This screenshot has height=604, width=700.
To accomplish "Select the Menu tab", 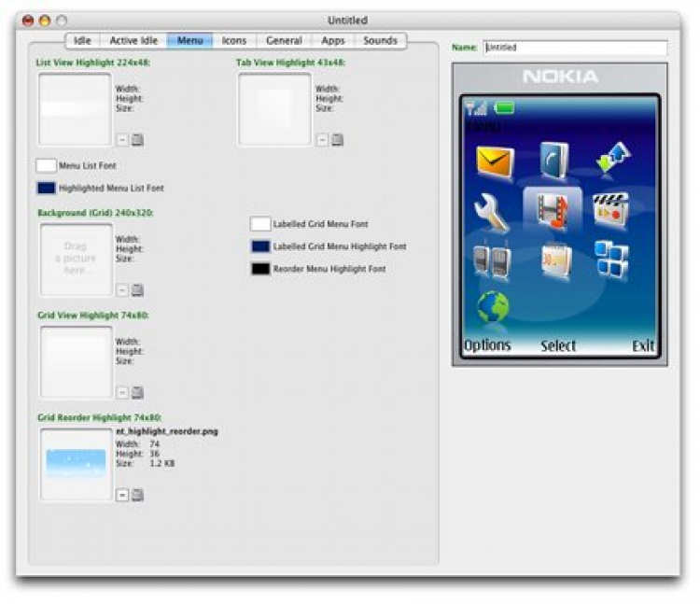I will tap(189, 41).
